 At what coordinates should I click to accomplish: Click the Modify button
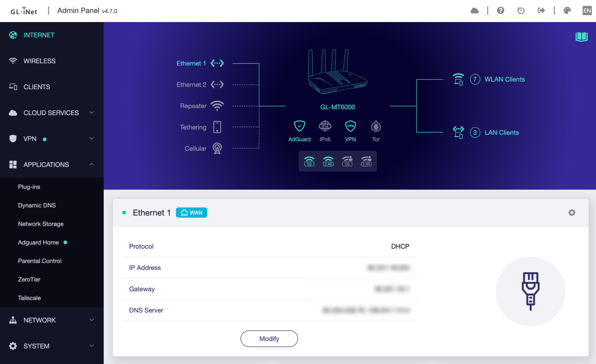click(x=269, y=339)
